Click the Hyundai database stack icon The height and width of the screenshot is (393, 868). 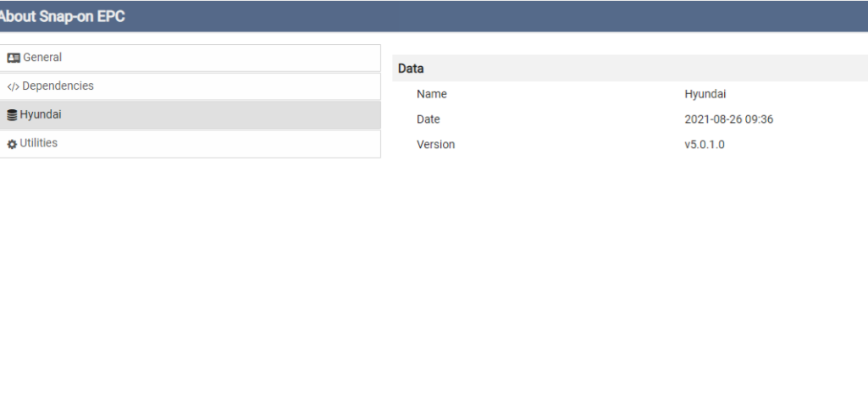(13, 115)
